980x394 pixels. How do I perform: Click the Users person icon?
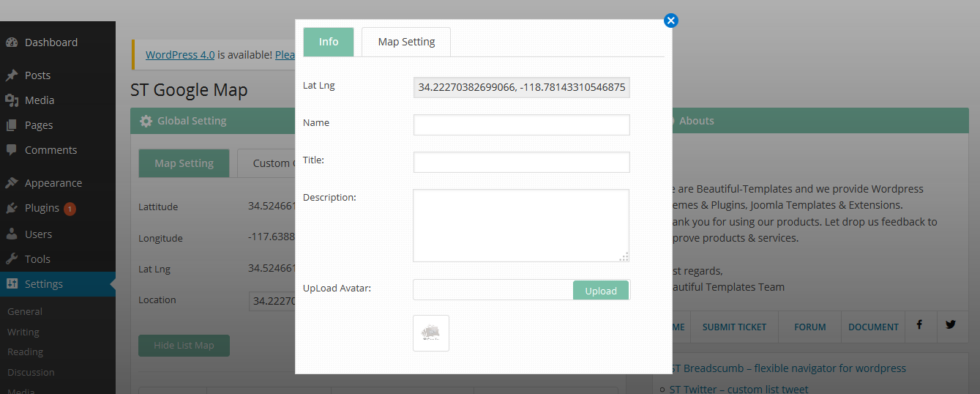pyautogui.click(x=12, y=234)
